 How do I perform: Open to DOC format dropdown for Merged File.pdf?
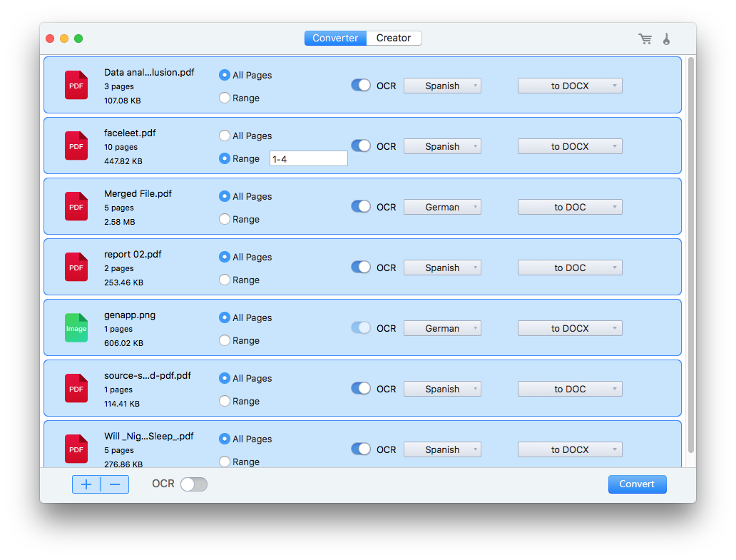[x=570, y=207]
